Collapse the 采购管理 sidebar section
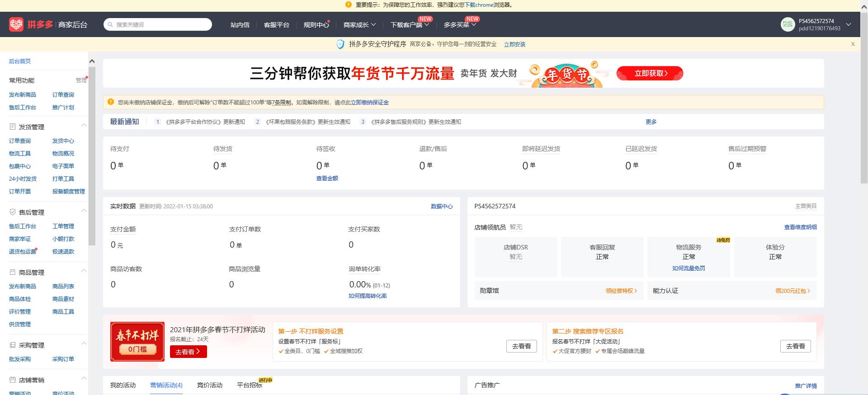This screenshot has height=395, width=868. [84, 343]
